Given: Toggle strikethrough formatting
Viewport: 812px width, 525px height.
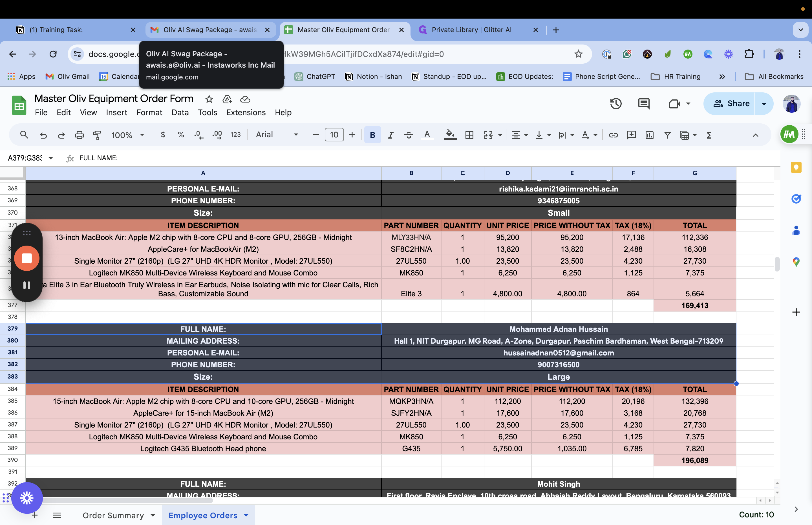Looking at the screenshot, I should [x=408, y=135].
